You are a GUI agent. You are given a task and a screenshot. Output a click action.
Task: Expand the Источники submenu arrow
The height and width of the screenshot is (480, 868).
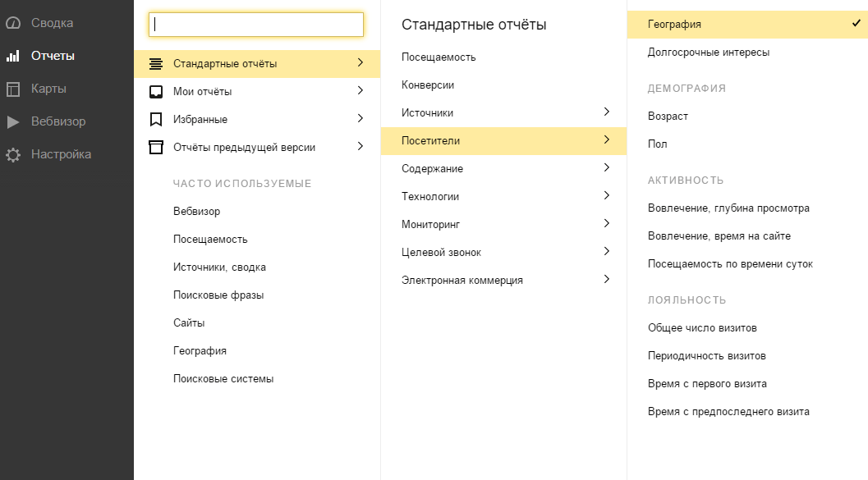coord(607,112)
